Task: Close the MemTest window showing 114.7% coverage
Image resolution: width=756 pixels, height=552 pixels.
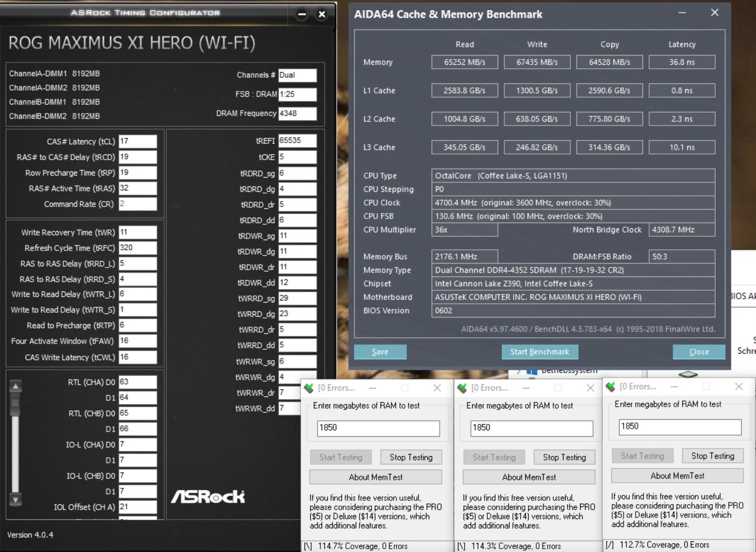Action: tap(437, 388)
